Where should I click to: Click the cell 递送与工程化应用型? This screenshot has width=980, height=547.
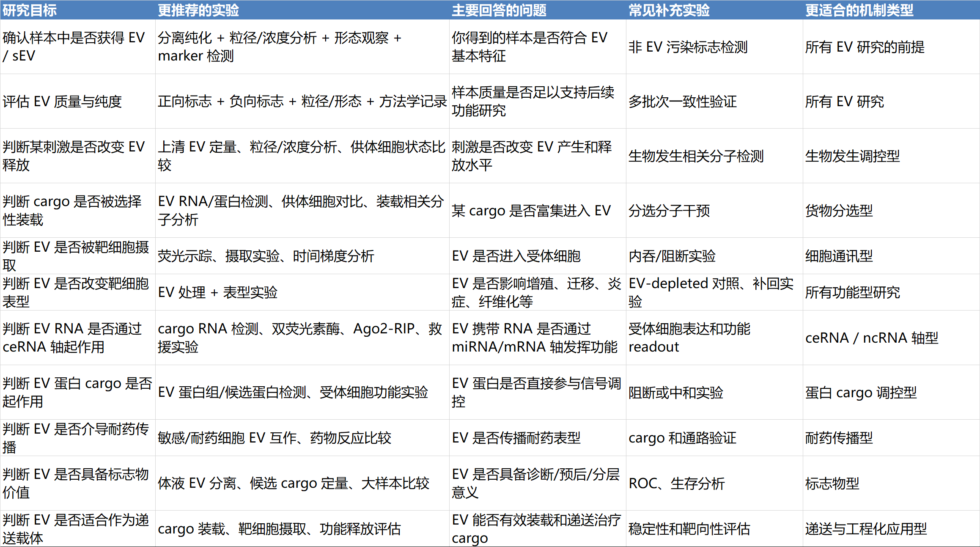coord(866,529)
